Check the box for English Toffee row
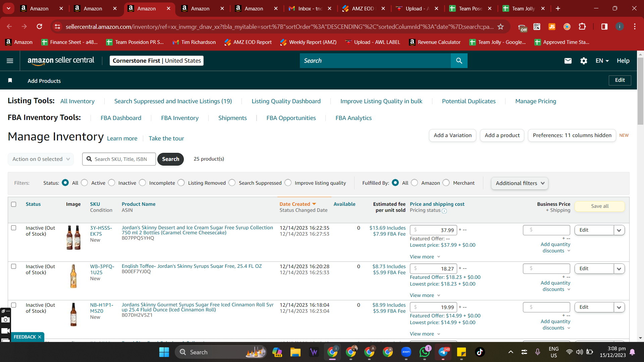This screenshot has width=644, height=362. 14,266
